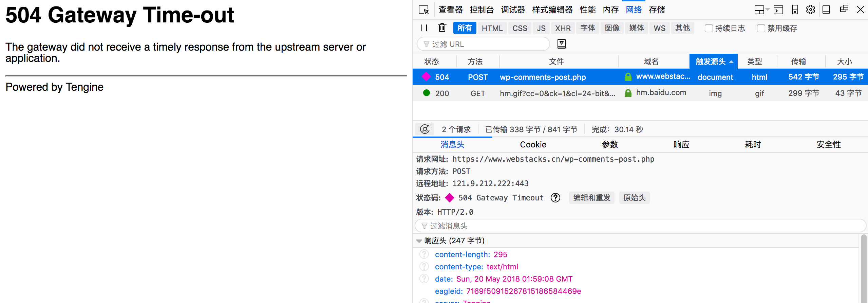Filter requests by 字体 fonts
Image resolution: width=868 pixels, height=303 pixels.
pyautogui.click(x=587, y=28)
